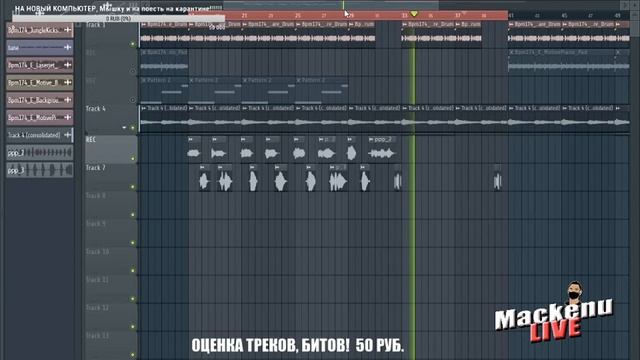Toggle the mute LED of Track 12
This screenshot has width=640, height=360.
133,327
